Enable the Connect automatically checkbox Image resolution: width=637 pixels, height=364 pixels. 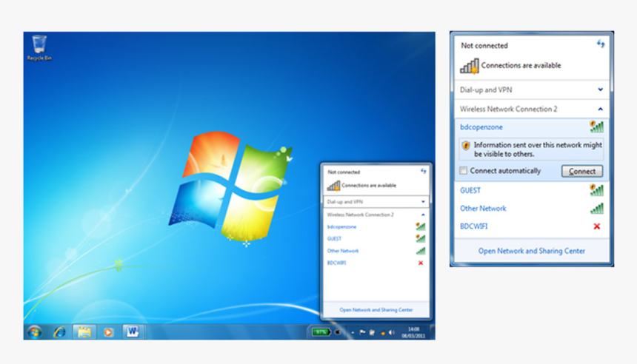coord(463,170)
